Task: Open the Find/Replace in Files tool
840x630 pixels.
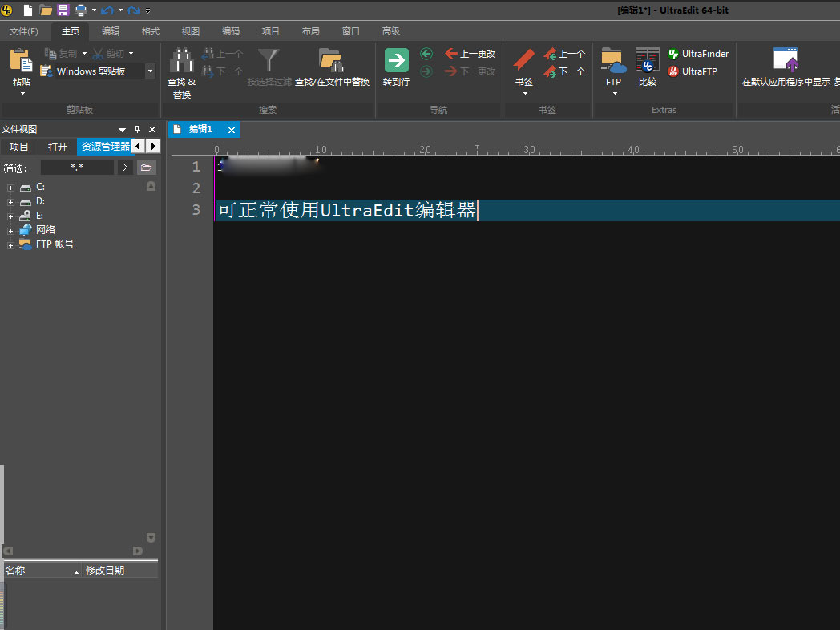Action: coord(331,62)
